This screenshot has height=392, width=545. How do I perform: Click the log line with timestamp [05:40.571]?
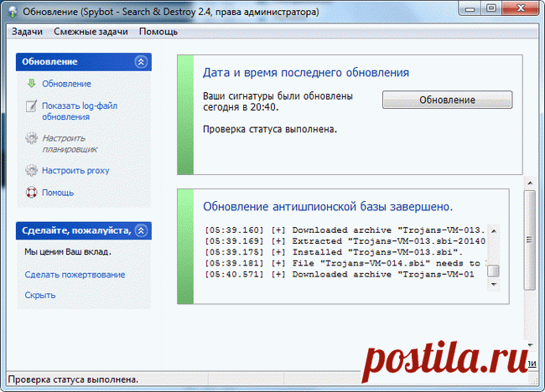tap(340, 274)
